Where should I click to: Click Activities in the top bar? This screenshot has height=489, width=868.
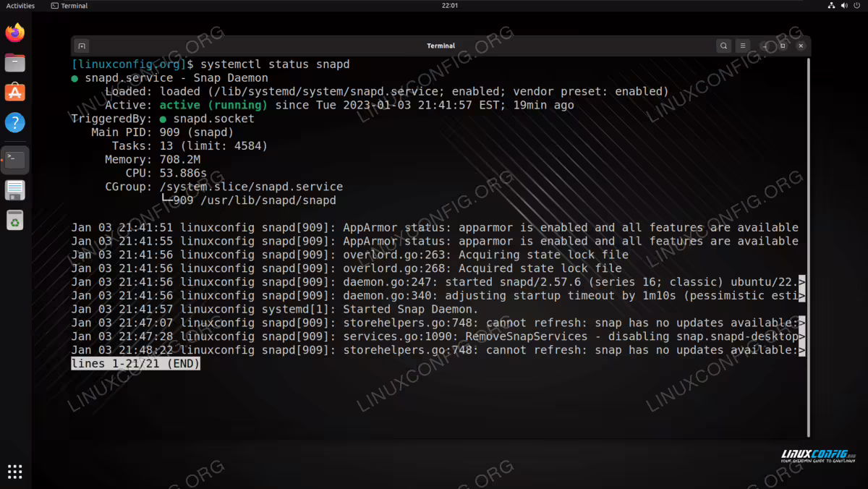pos(20,6)
